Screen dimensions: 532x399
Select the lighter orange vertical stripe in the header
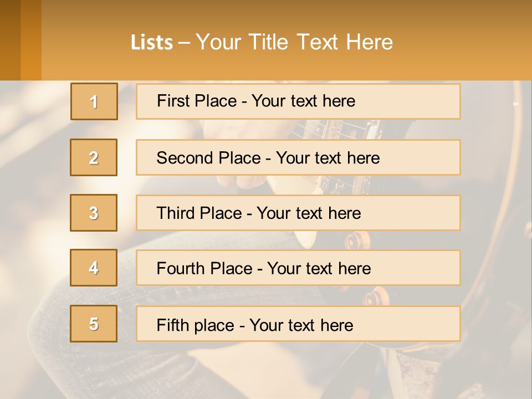coord(31,40)
